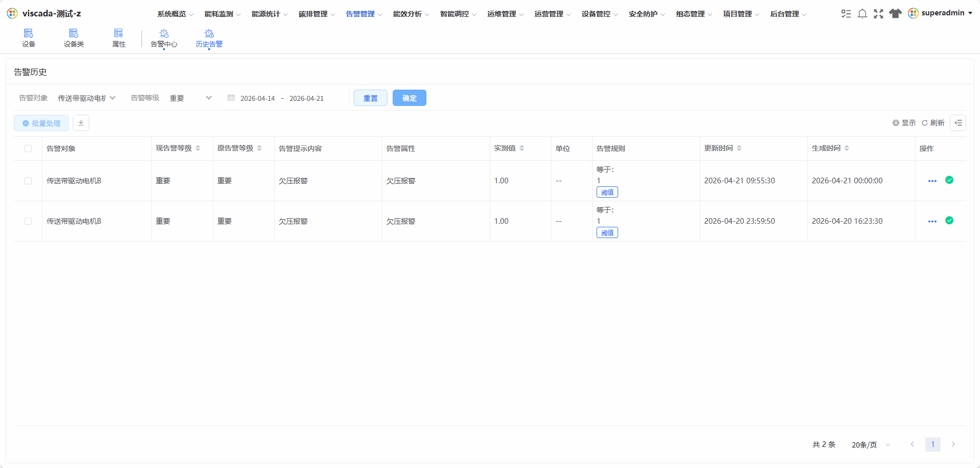Select all rows with header checkbox
Screen dimensions: 980x468
click(28, 148)
